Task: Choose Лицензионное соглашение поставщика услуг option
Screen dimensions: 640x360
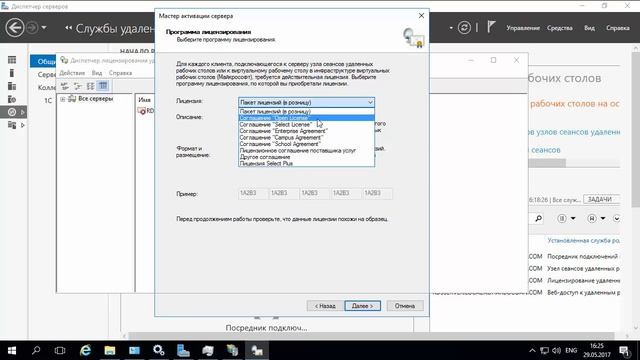Action: coord(307,151)
